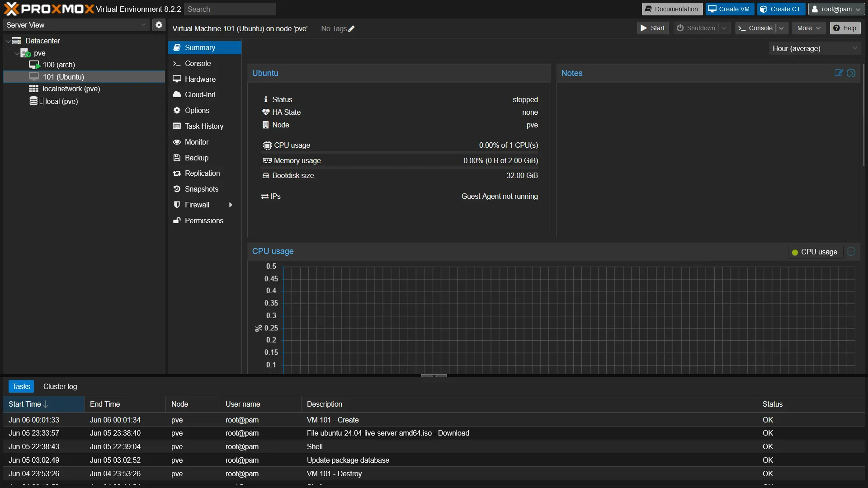Screen dimensions: 868x488
Task: Select the 'Update package database' task row
Action: tap(434, 460)
